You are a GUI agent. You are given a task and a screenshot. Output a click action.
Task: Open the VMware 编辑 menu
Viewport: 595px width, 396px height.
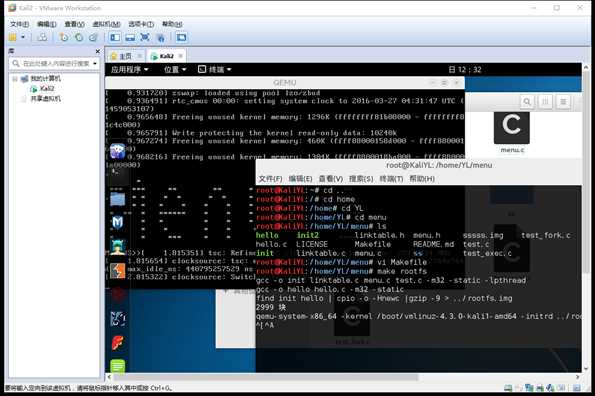[x=47, y=24]
